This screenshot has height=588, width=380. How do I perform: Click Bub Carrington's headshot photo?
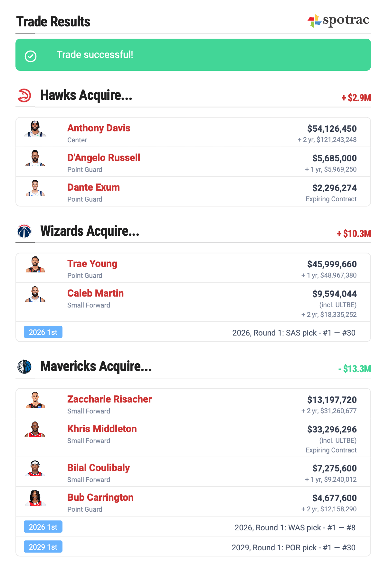pos(35,498)
